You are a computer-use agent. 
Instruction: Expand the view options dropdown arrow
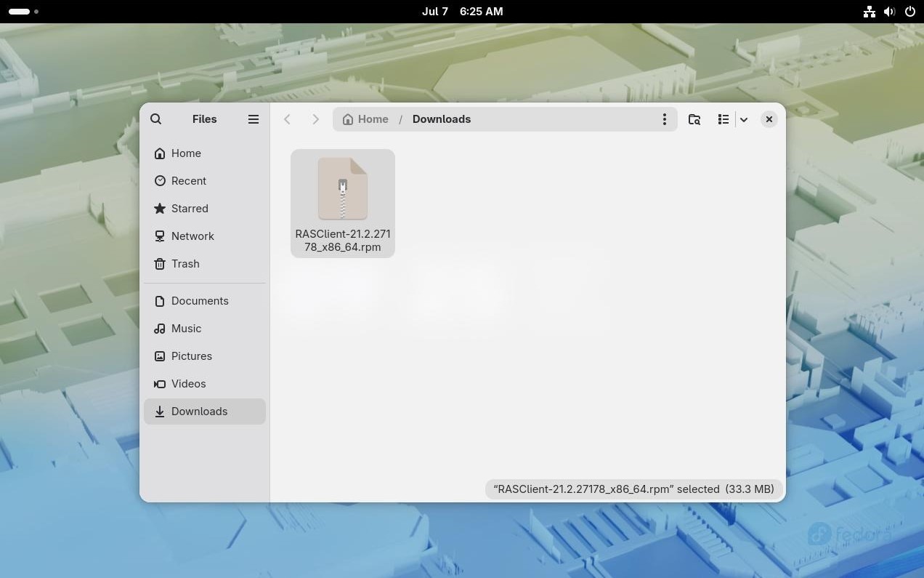[x=744, y=119]
